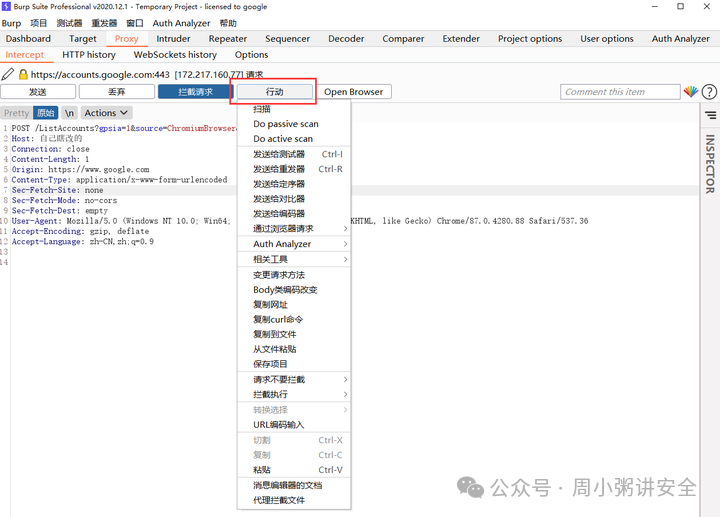Select URL编码输入 menu entry

coord(294,425)
